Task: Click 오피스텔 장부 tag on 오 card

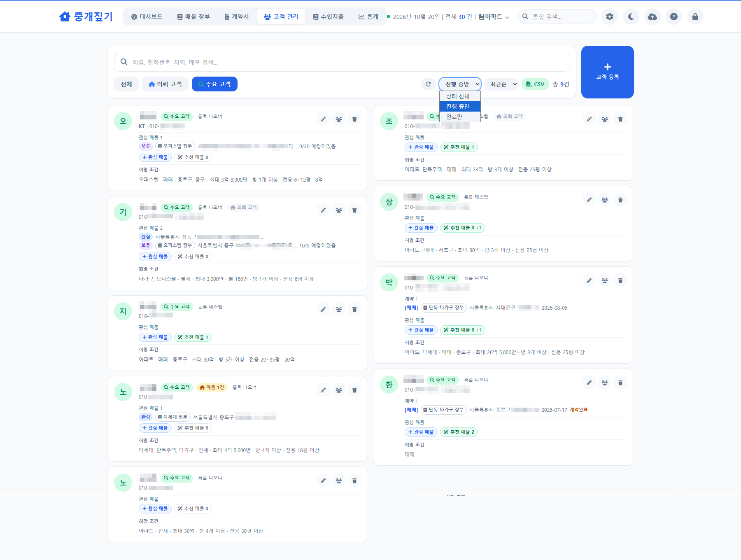Action: [175, 146]
